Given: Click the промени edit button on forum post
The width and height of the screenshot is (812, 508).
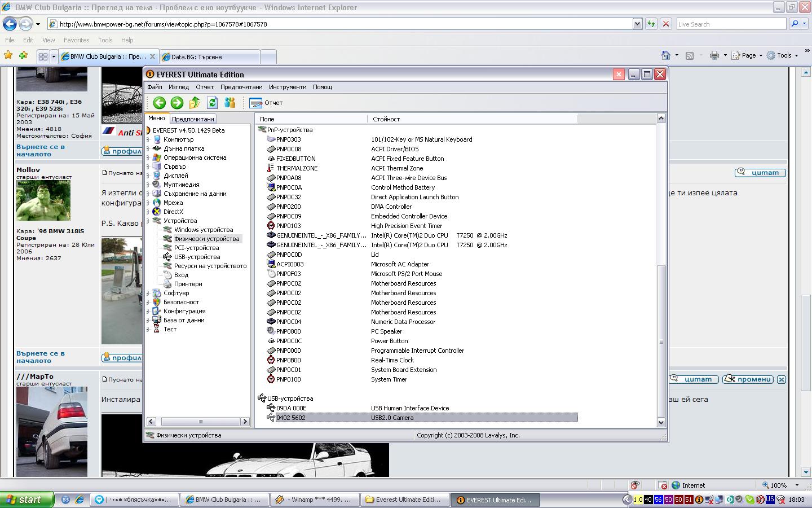Looking at the screenshot, I should click(748, 379).
